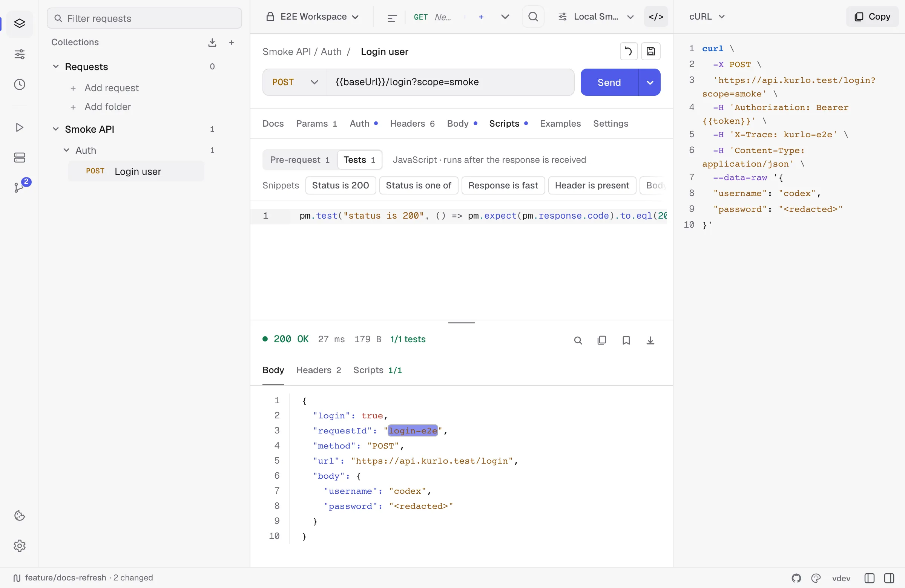The image size is (905, 588).
Task: Collapse the Requests collection
Action: tap(56, 66)
